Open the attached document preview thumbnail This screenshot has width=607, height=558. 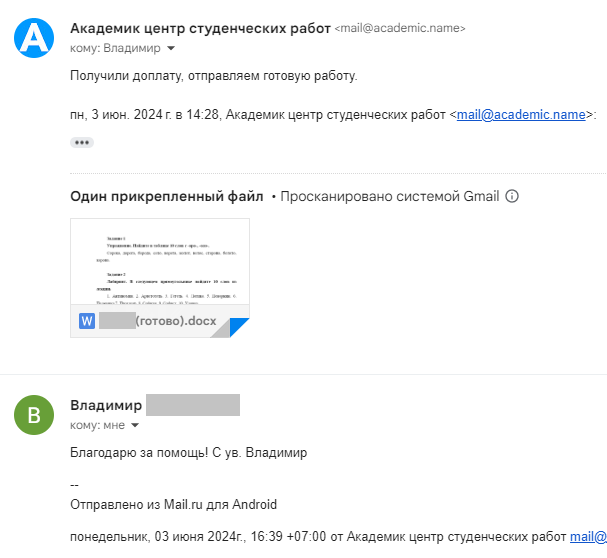coord(160,262)
